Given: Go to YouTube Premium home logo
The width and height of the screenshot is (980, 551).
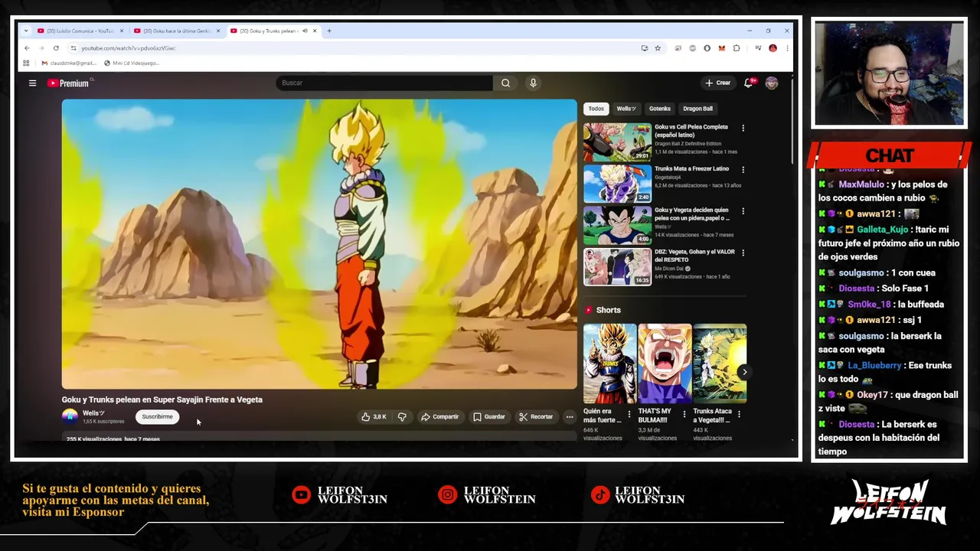Looking at the screenshot, I should (70, 83).
